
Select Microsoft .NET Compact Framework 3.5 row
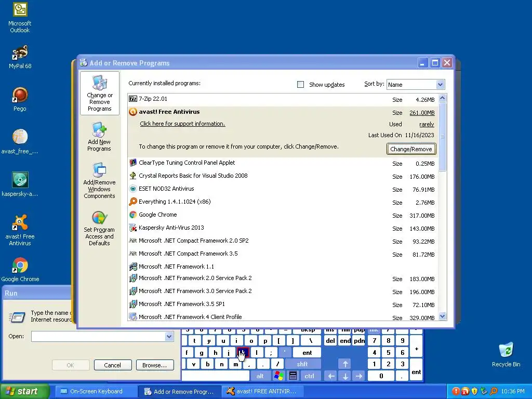pos(283,254)
